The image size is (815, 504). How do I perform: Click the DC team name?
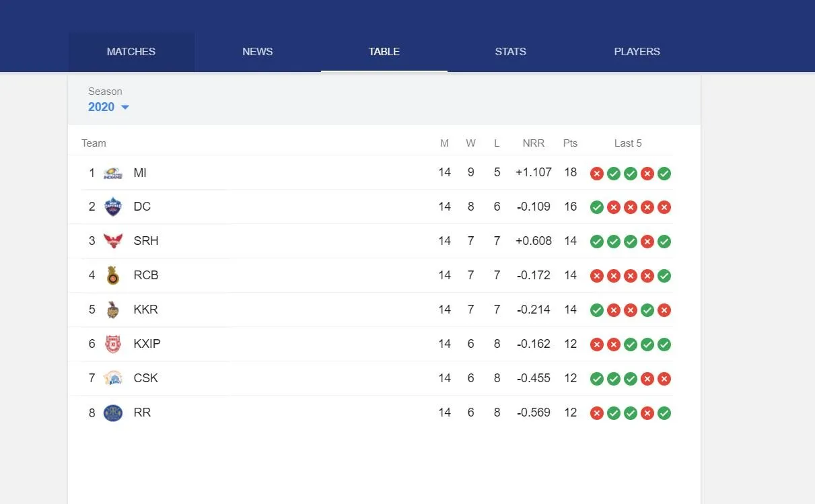click(x=142, y=207)
